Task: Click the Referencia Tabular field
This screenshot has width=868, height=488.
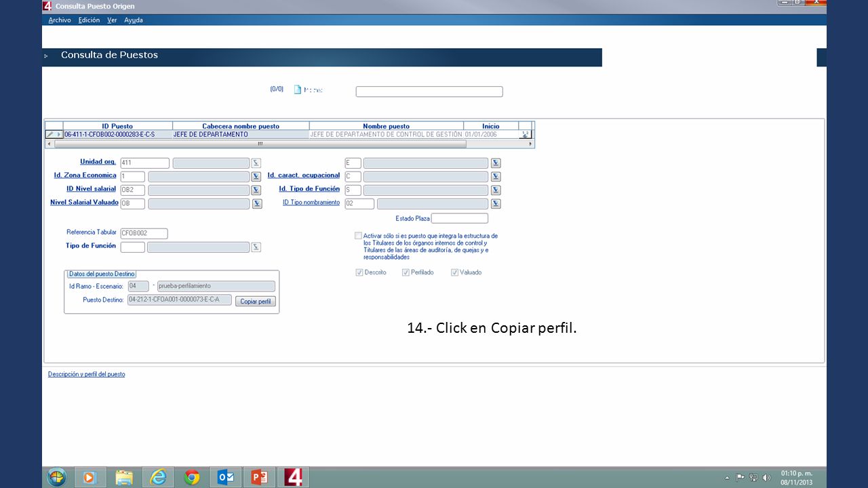Action: coord(144,234)
